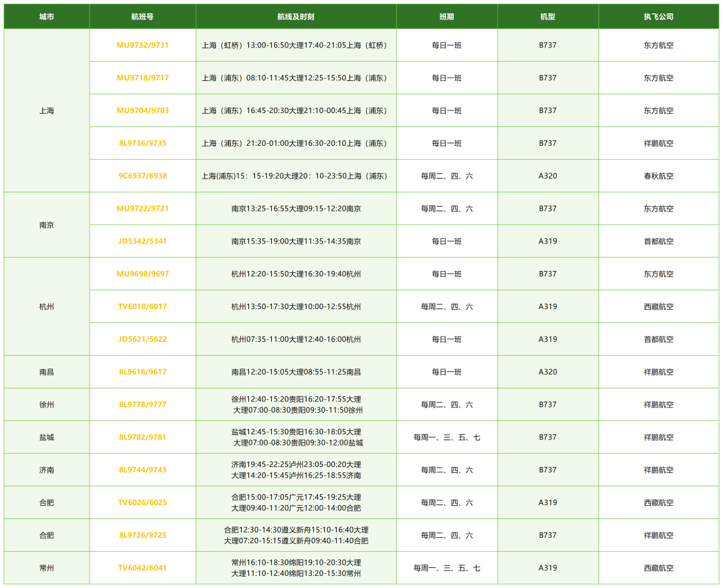723x588 pixels.
Task: Select the 春秋航空 airline cell
Action: click(659, 176)
